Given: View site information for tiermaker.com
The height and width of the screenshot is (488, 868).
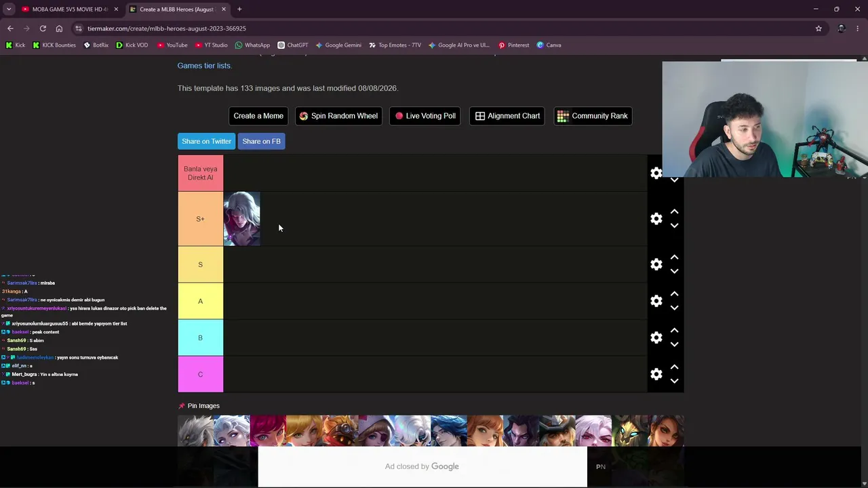Looking at the screenshot, I should click(x=79, y=28).
